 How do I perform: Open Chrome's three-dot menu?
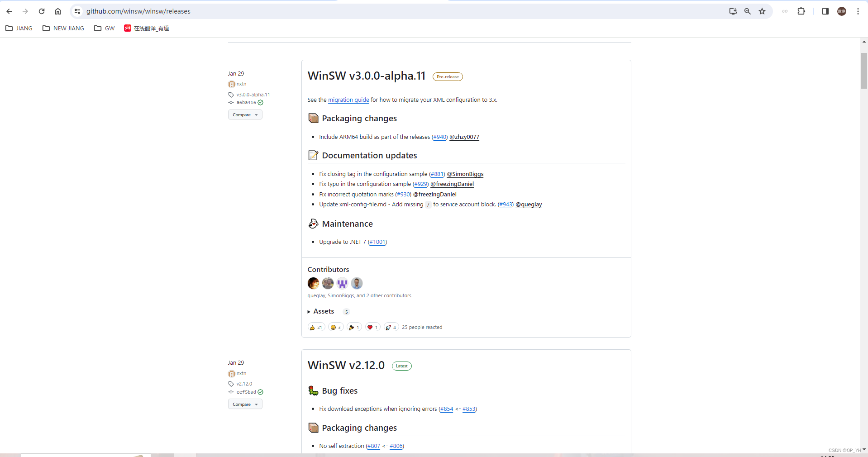pos(858,11)
